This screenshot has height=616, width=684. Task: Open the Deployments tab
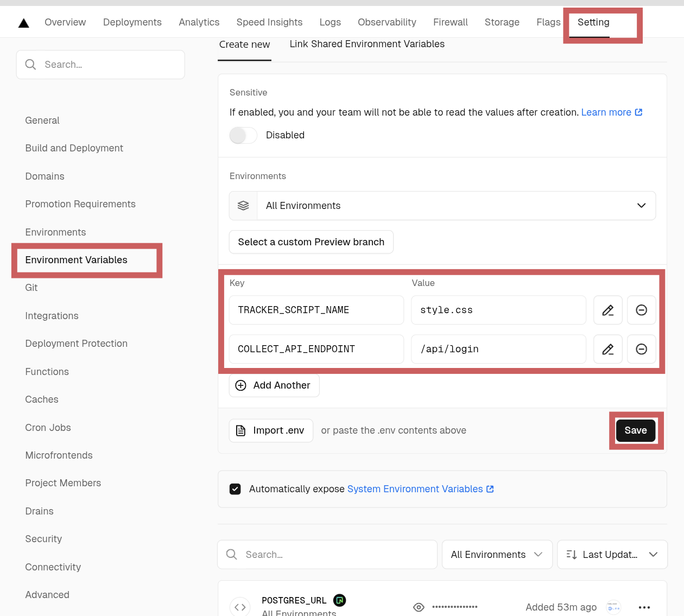click(x=132, y=22)
